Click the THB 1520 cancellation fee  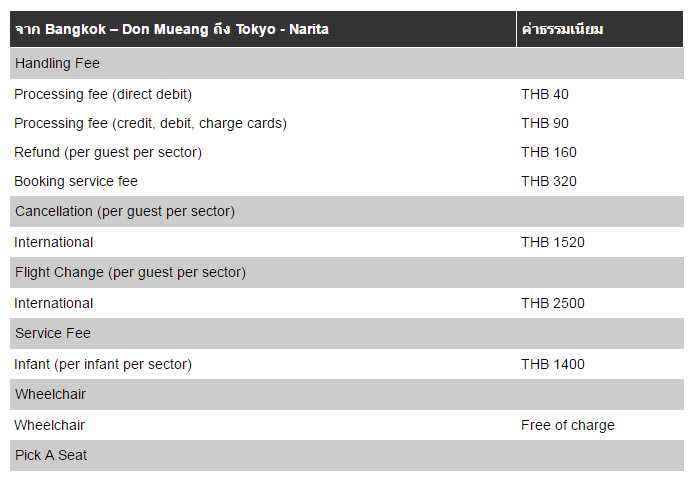(553, 242)
